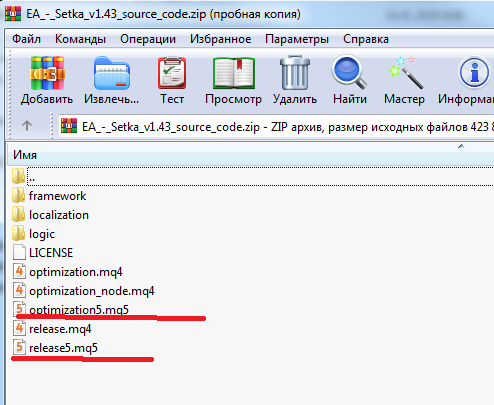Select the release.mq4 file name

pyautogui.click(x=60, y=329)
